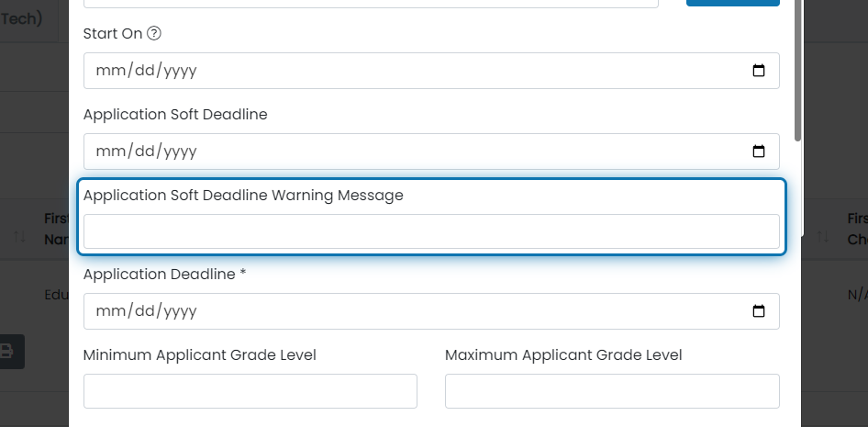The height and width of the screenshot is (427, 868).
Task: Click the sort arrows beside First Name column
Action: tap(20, 237)
